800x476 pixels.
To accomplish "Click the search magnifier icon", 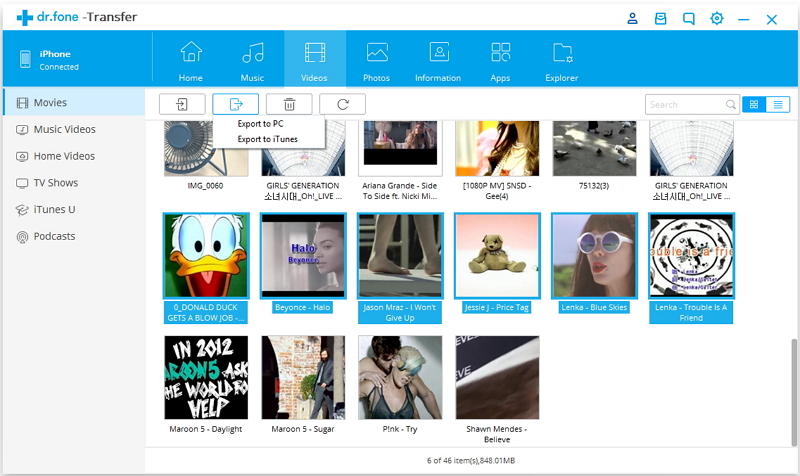I will pyautogui.click(x=731, y=105).
